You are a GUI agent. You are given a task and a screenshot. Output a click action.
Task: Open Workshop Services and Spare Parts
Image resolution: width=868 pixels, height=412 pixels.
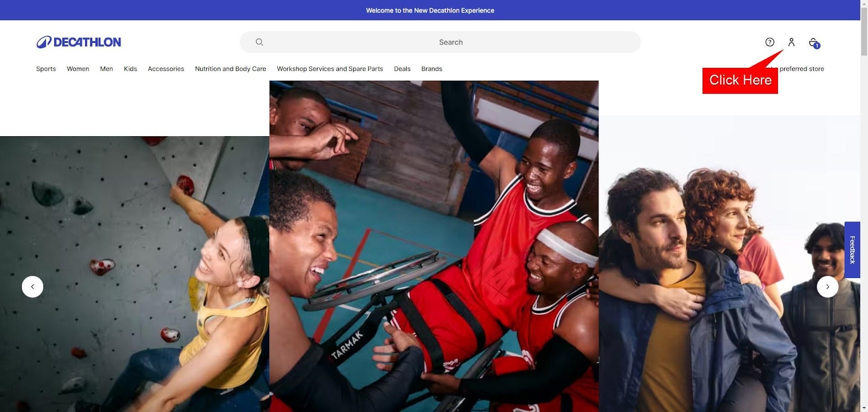click(x=330, y=69)
